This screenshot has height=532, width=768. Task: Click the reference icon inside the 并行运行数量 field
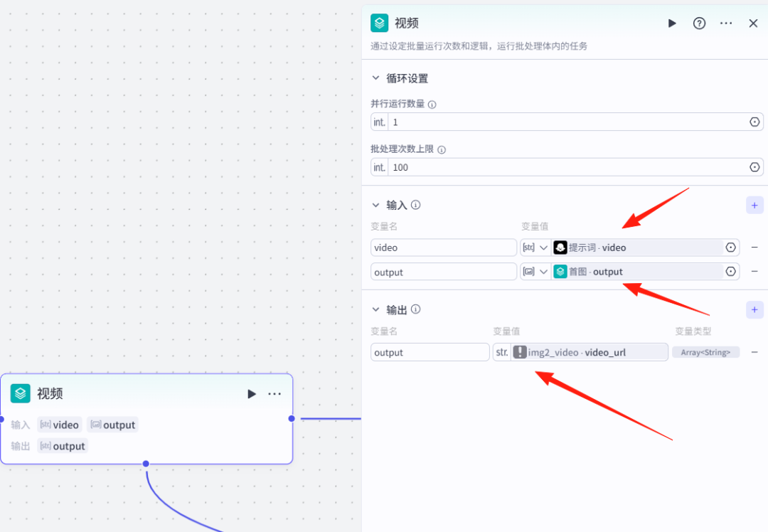[754, 122]
